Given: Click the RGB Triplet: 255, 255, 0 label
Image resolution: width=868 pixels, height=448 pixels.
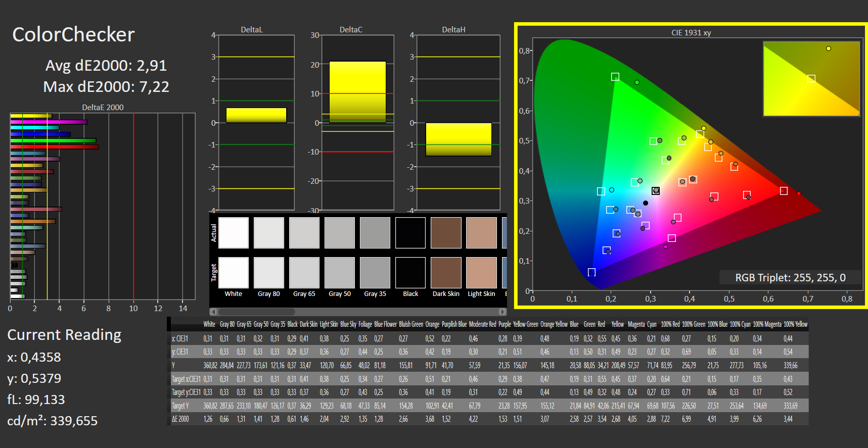Looking at the screenshot, I should (790, 277).
